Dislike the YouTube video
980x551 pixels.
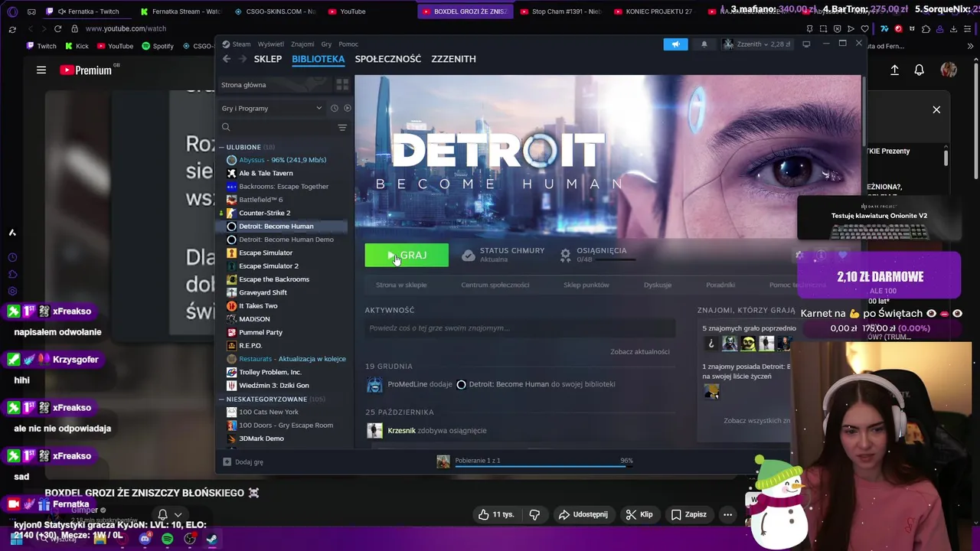[534, 514]
